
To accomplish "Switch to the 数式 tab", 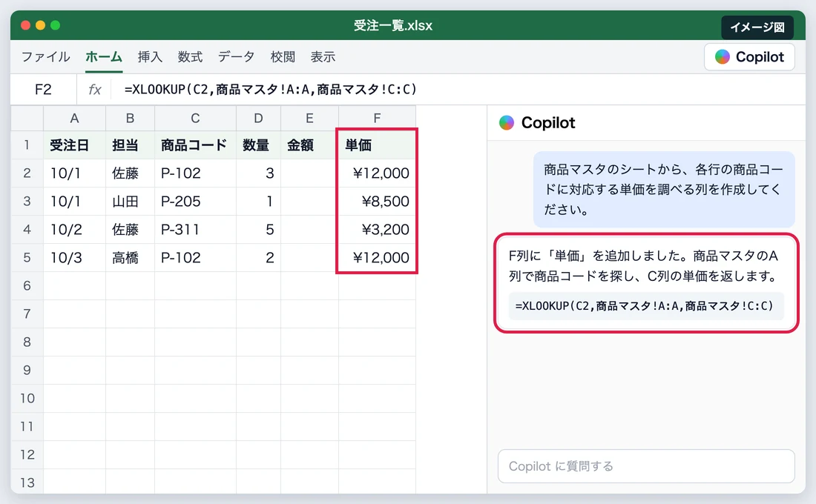I will tap(190, 56).
